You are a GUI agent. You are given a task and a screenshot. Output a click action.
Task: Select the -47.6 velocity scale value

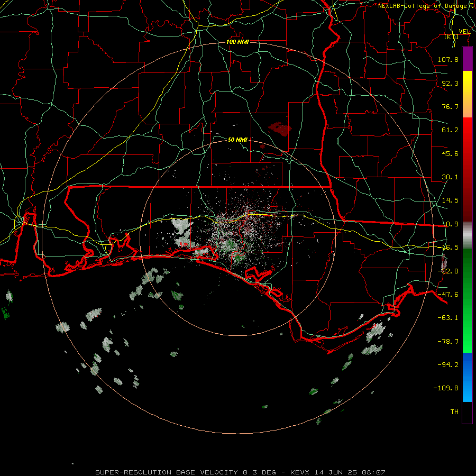pos(448,295)
